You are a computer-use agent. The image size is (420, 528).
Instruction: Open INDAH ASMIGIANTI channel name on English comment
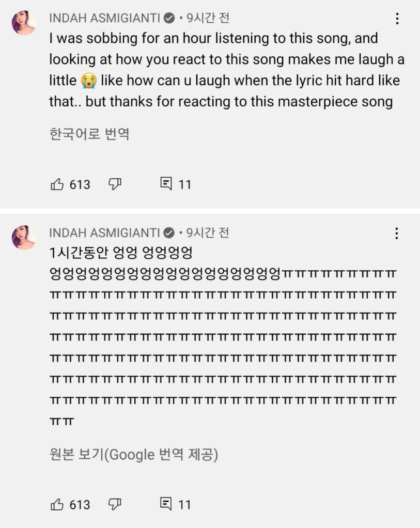(x=105, y=19)
